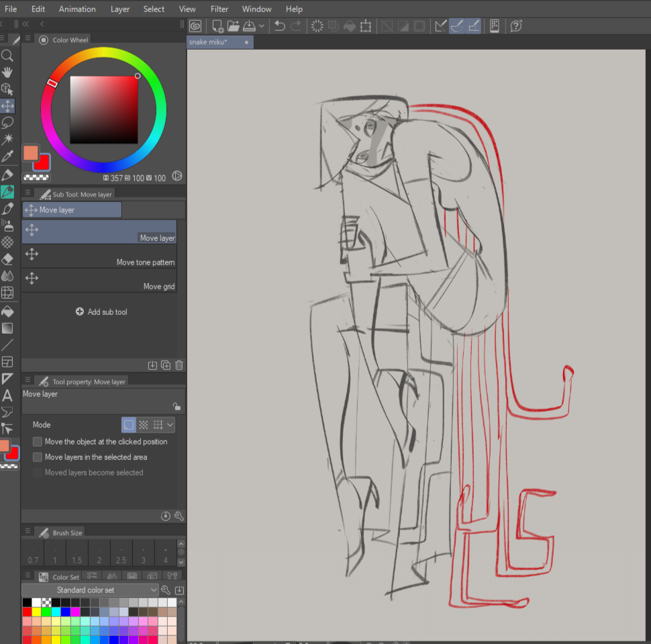This screenshot has width=651, height=644.
Task: Toggle the Move layer tool property lock
Action: tap(176, 406)
